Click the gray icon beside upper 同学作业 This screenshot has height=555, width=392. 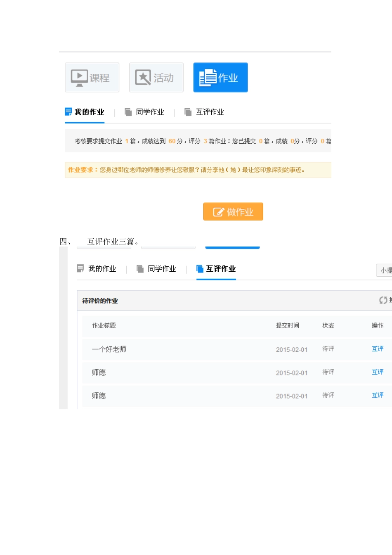128,112
